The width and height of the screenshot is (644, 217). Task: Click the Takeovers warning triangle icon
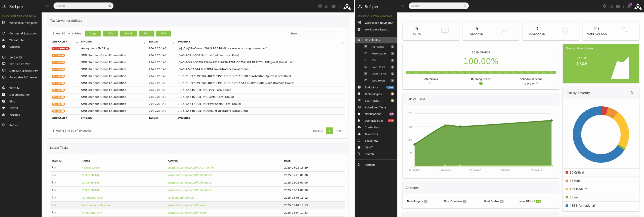(x=359, y=134)
